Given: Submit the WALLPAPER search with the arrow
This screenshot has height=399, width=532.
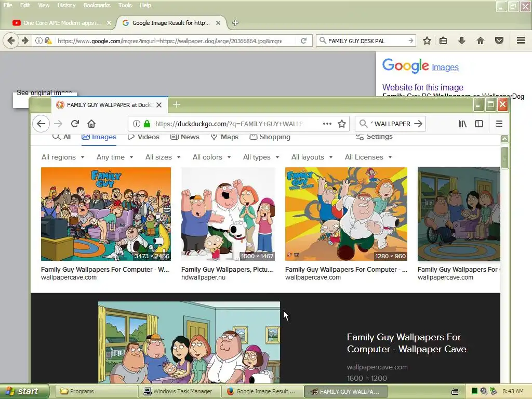Looking at the screenshot, I should tap(418, 124).
